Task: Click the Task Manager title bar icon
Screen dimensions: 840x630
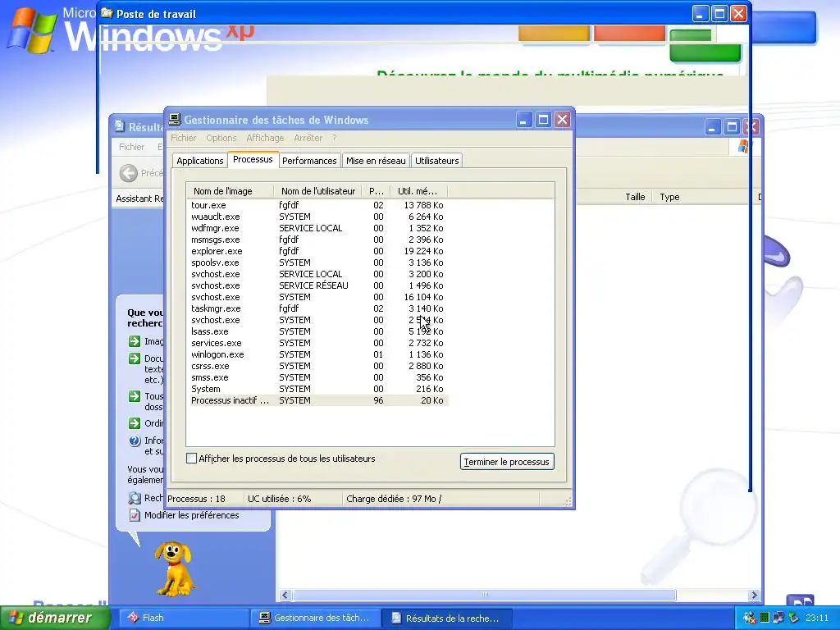Action: coord(175,119)
